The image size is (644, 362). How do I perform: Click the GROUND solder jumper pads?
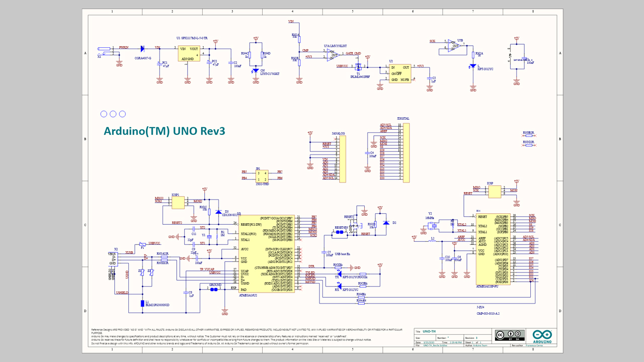pos(215,290)
